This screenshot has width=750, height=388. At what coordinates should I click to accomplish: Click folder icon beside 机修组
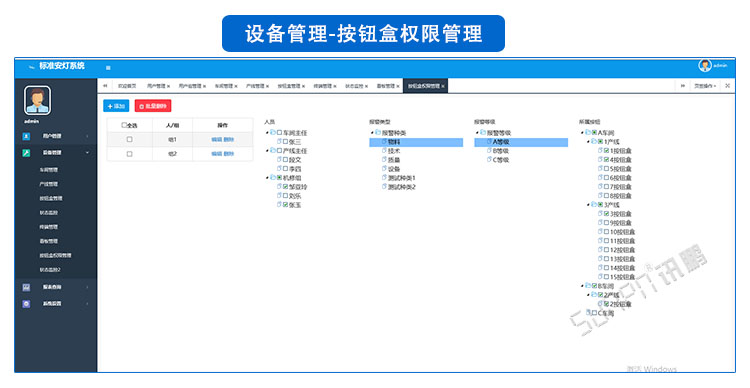[x=273, y=177]
